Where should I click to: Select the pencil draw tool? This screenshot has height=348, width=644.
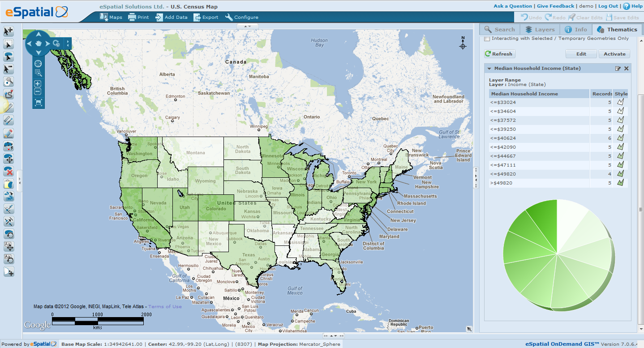(9, 133)
